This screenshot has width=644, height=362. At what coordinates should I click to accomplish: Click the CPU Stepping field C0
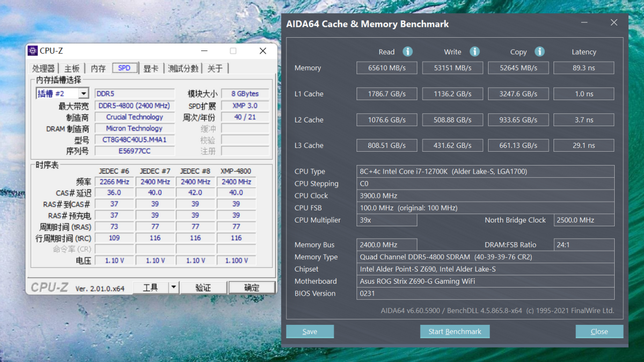point(486,183)
